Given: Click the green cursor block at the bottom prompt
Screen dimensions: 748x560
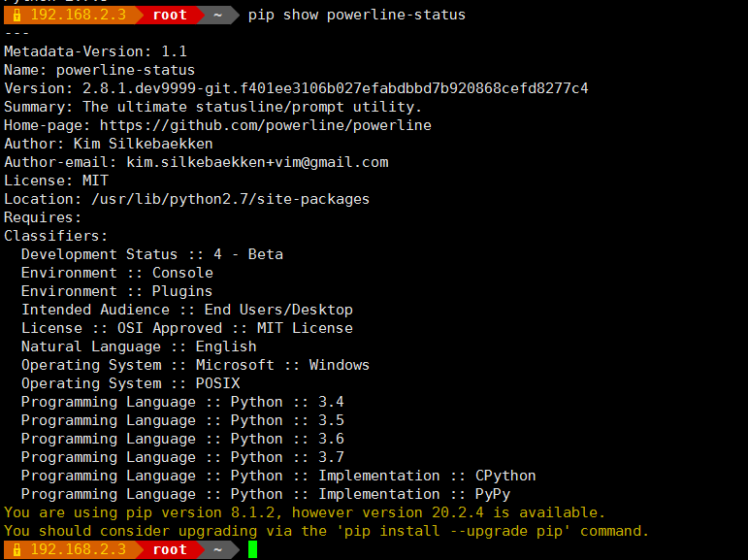Looking at the screenshot, I should [x=253, y=549].
